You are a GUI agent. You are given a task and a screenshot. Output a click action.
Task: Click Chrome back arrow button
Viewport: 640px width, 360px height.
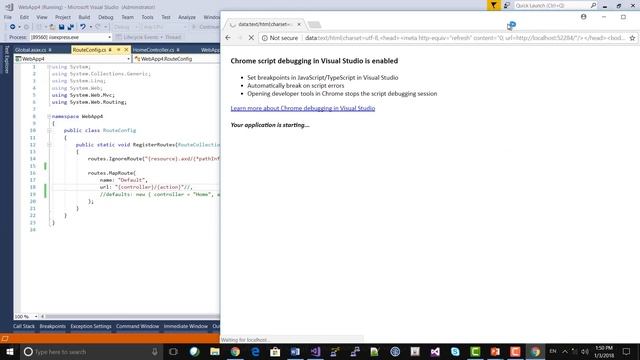(x=228, y=38)
